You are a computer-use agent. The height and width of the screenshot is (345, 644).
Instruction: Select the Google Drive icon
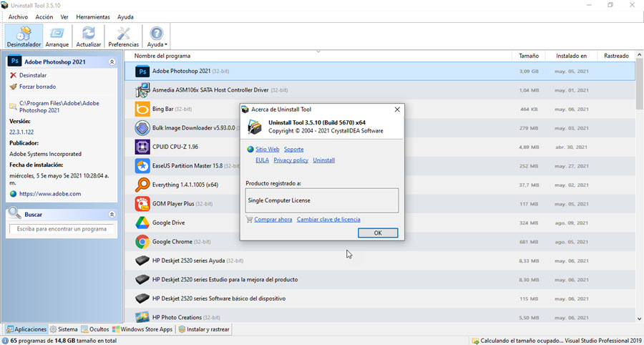142,223
